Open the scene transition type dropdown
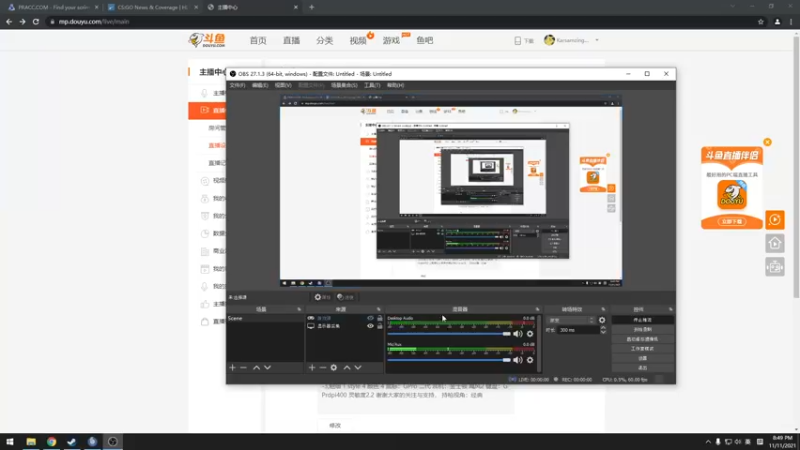The height and width of the screenshot is (450, 800). [x=571, y=320]
